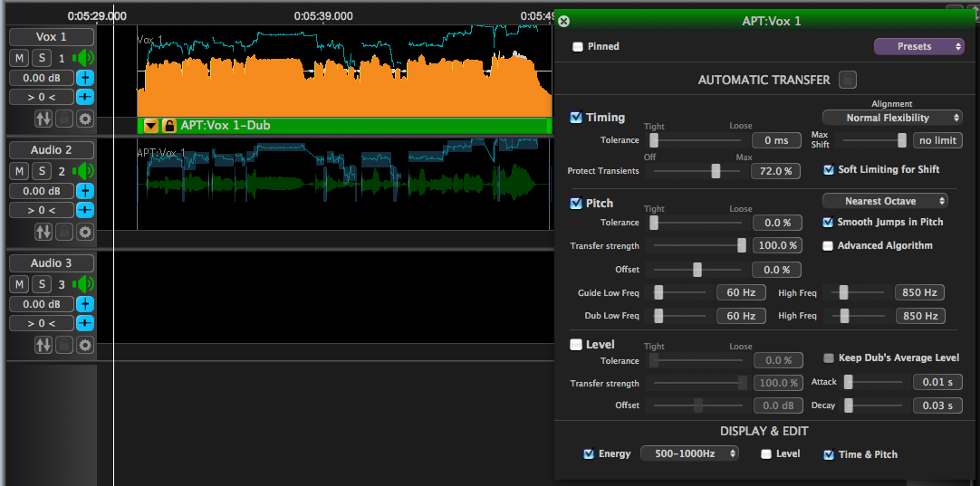Mute the Vox 1 track
This screenshot has height=486, width=980.
[x=19, y=58]
